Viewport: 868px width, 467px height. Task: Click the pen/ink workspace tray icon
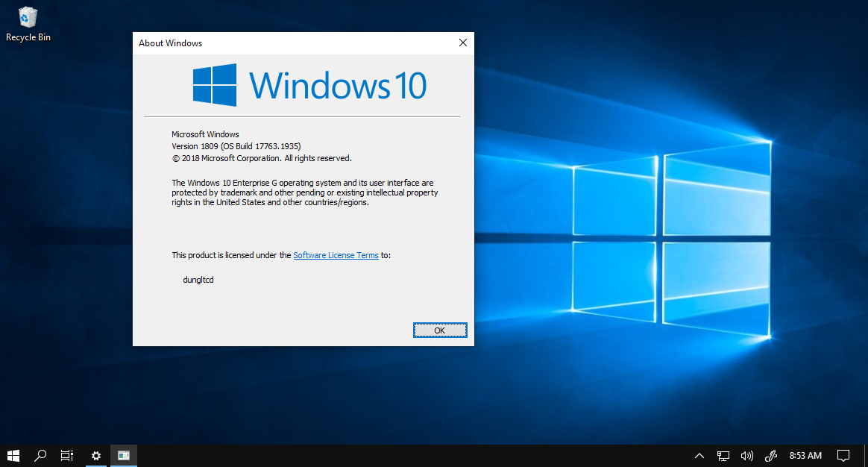770,456
